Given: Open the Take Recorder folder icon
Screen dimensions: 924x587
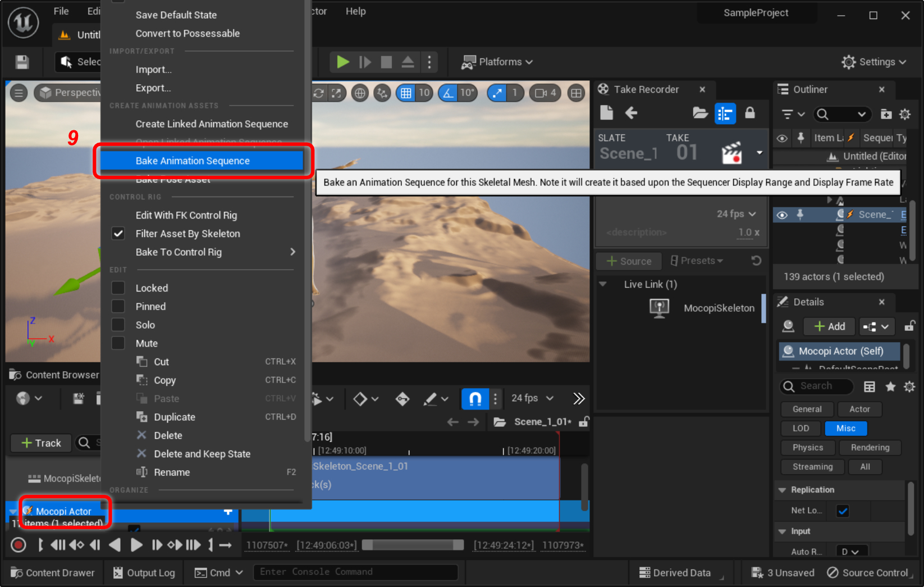Looking at the screenshot, I should pos(700,113).
